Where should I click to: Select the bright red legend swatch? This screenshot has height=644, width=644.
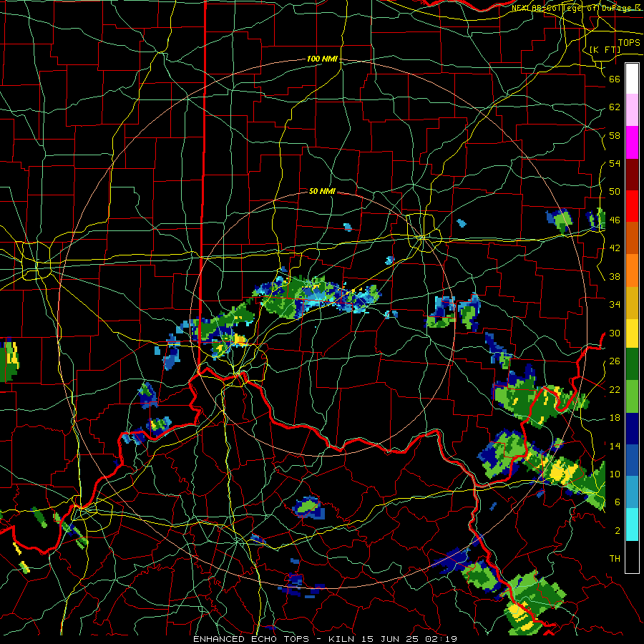click(632, 207)
